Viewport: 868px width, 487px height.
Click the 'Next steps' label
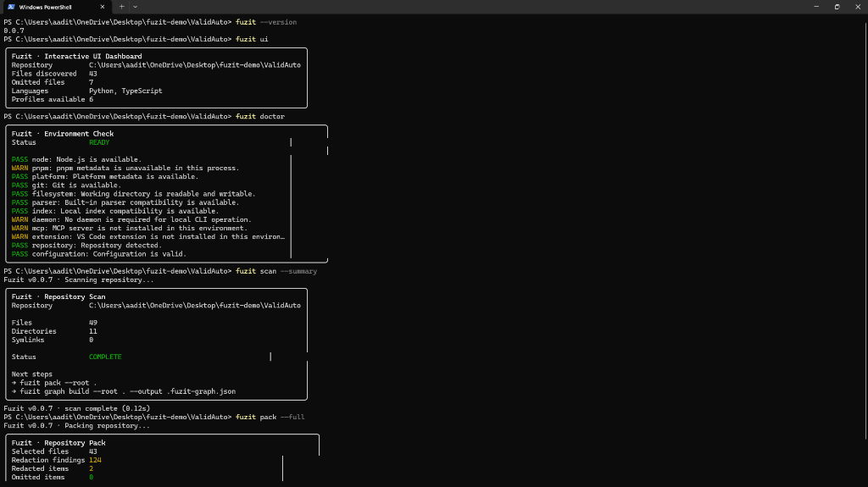pyautogui.click(x=31, y=374)
